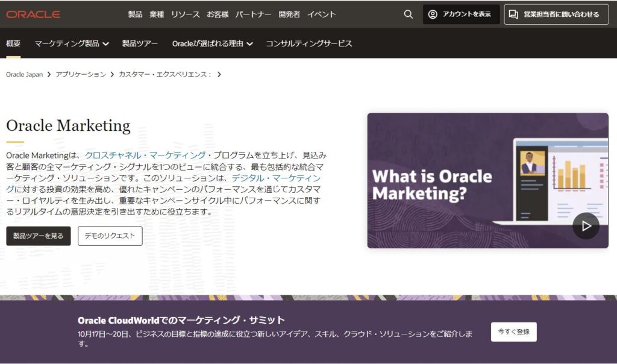Open the 開発者 top menu

(x=289, y=14)
